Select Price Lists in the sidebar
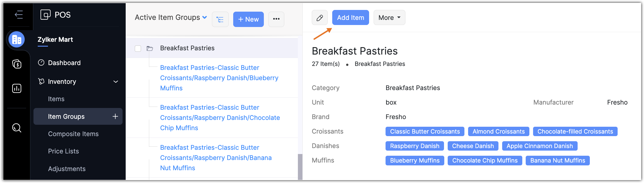This screenshot has height=183, width=644. [x=63, y=151]
